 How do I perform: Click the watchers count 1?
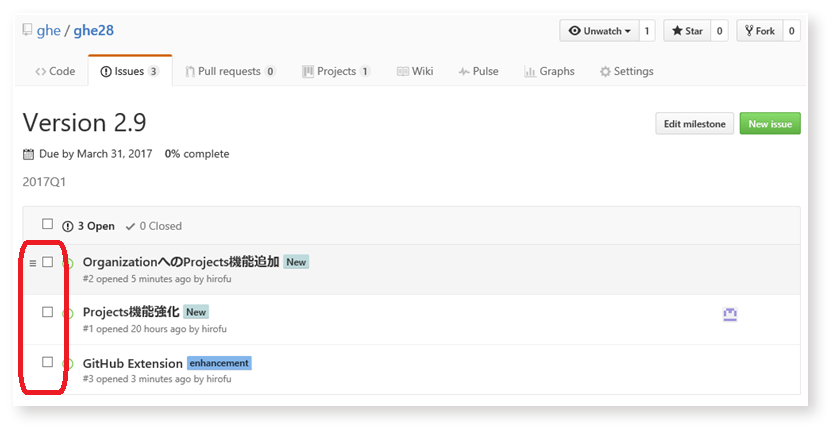coord(647,31)
